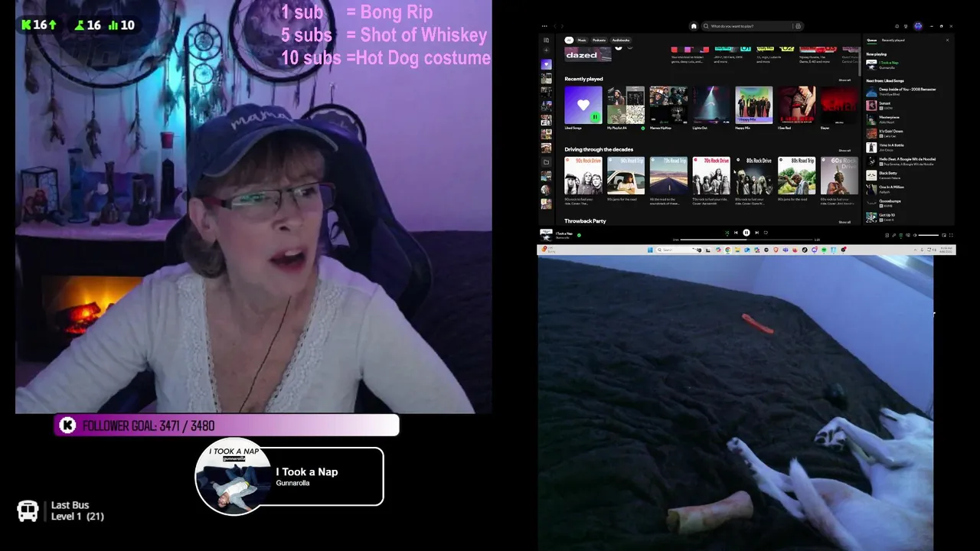
Task: Open Spotify profile avatar
Action: [x=918, y=26]
